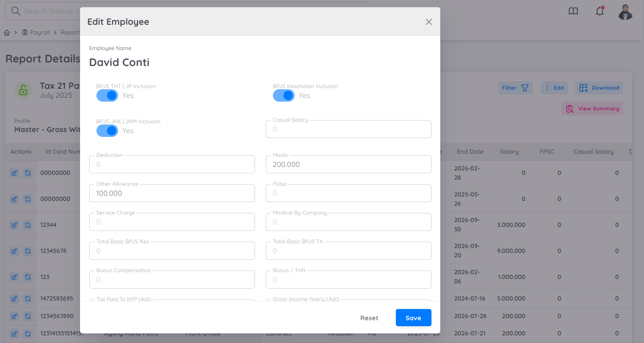This screenshot has height=343, width=644.
Task: Click the Pulsa input field
Action: 349,193
